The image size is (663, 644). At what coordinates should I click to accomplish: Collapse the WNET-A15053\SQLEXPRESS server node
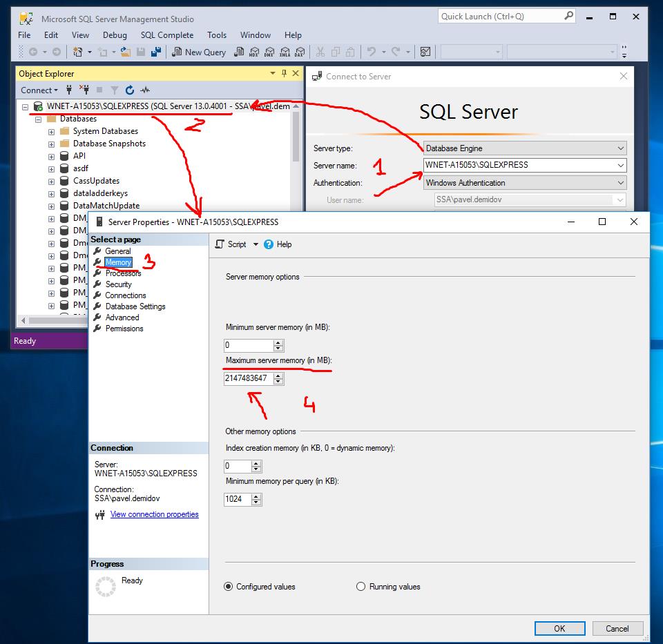26,107
